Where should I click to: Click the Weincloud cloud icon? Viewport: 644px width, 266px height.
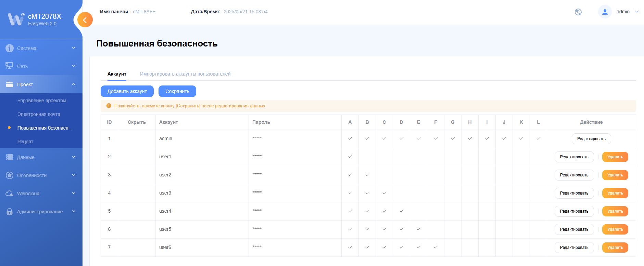coord(9,194)
